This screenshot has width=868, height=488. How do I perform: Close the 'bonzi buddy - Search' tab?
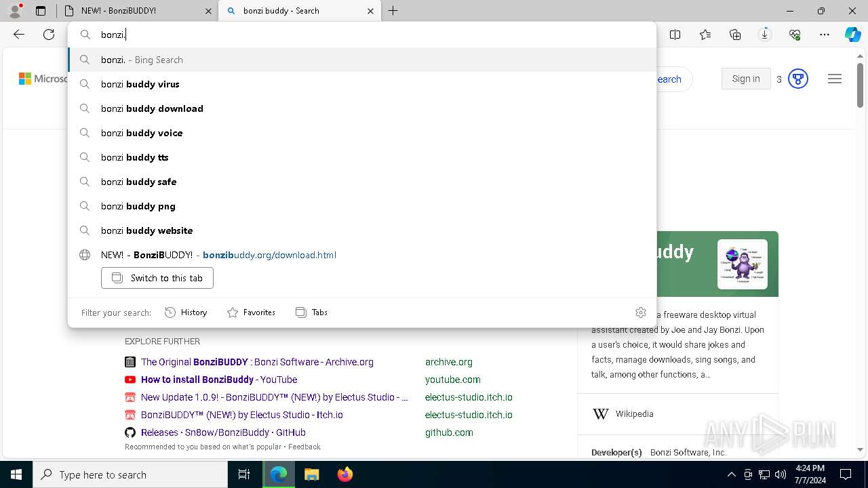[370, 11]
